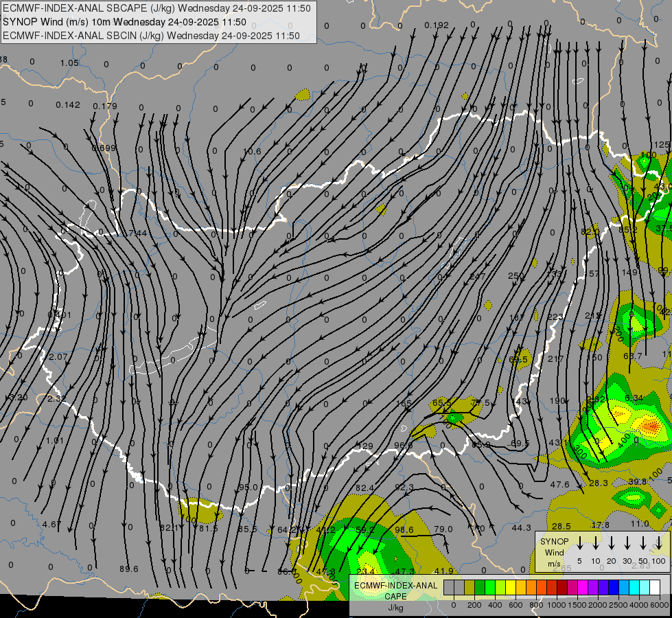Click the 0.192 value at map top
The height and width of the screenshot is (618, 672).
(437, 25)
